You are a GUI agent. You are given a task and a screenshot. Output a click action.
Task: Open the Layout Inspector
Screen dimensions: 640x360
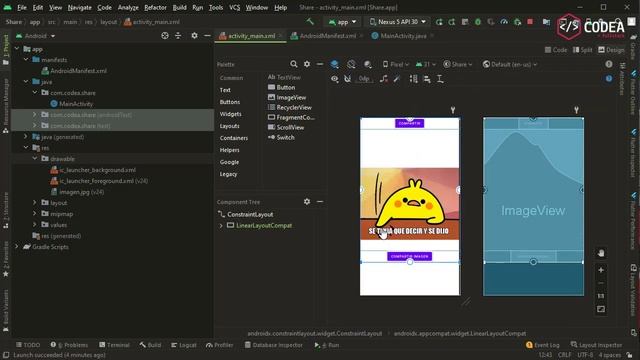pyautogui.click(x=596, y=345)
